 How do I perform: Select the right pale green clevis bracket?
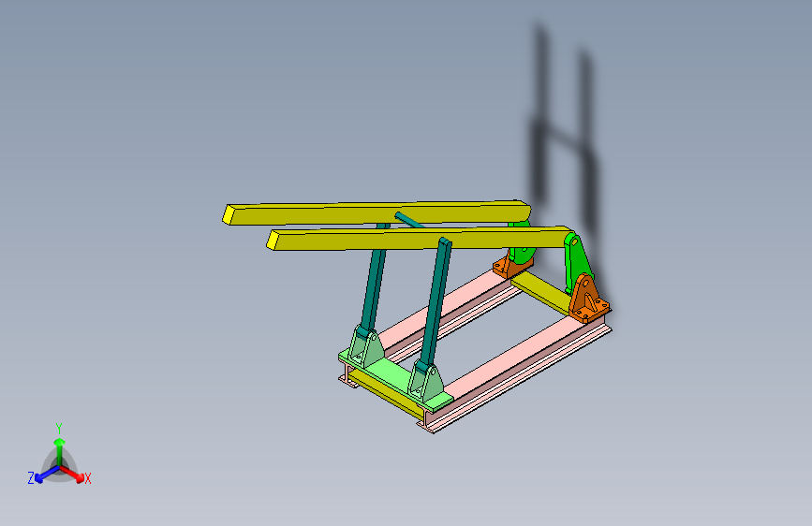(426, 382)
